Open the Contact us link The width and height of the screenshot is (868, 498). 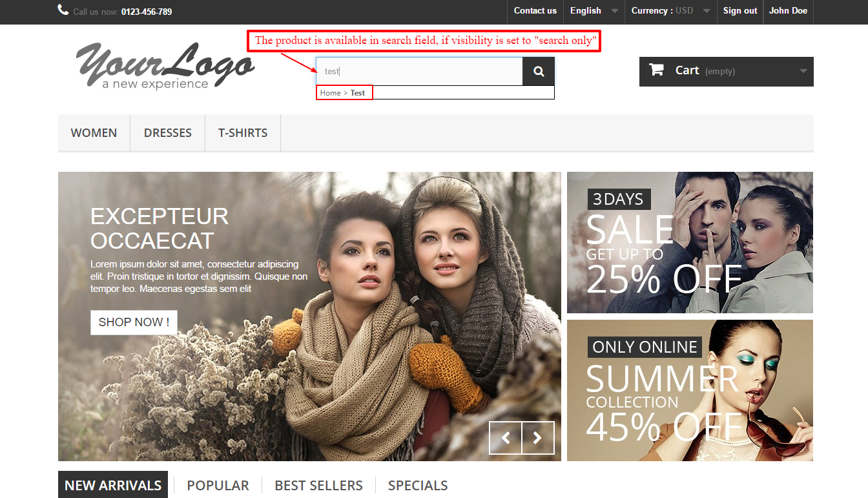pyautogui.click(x=535, y=11)
